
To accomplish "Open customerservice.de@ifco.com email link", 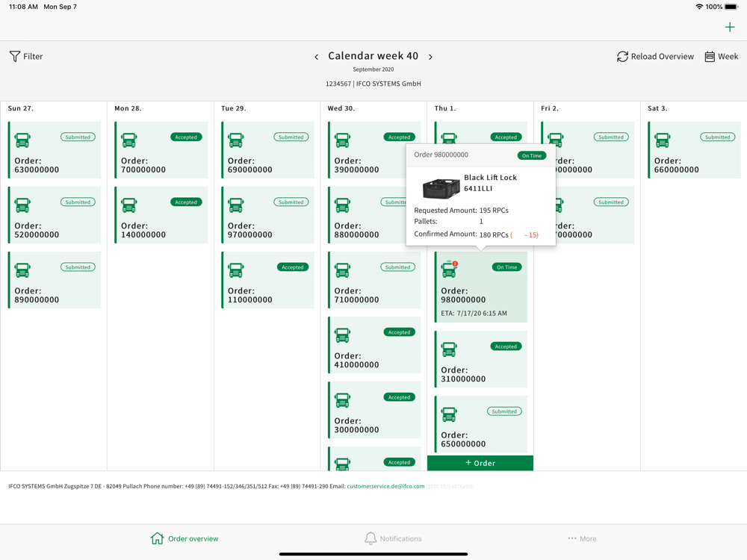I will tap(385, 486).
